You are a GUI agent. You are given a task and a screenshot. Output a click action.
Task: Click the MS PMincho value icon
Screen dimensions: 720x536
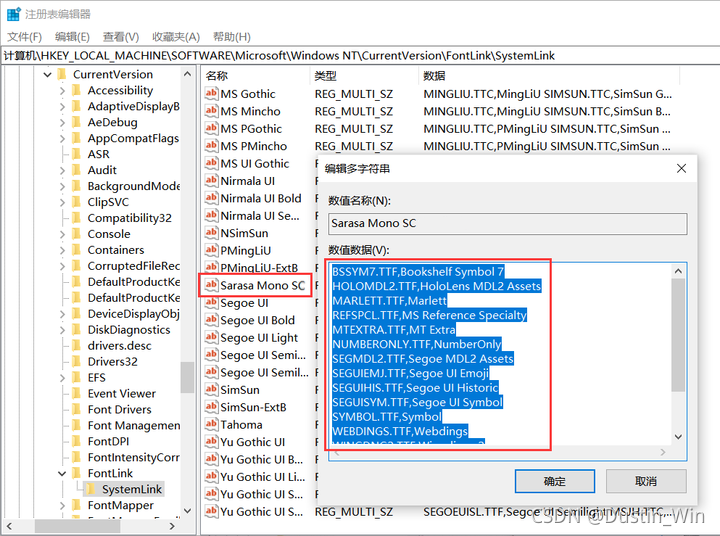[211, 146]
